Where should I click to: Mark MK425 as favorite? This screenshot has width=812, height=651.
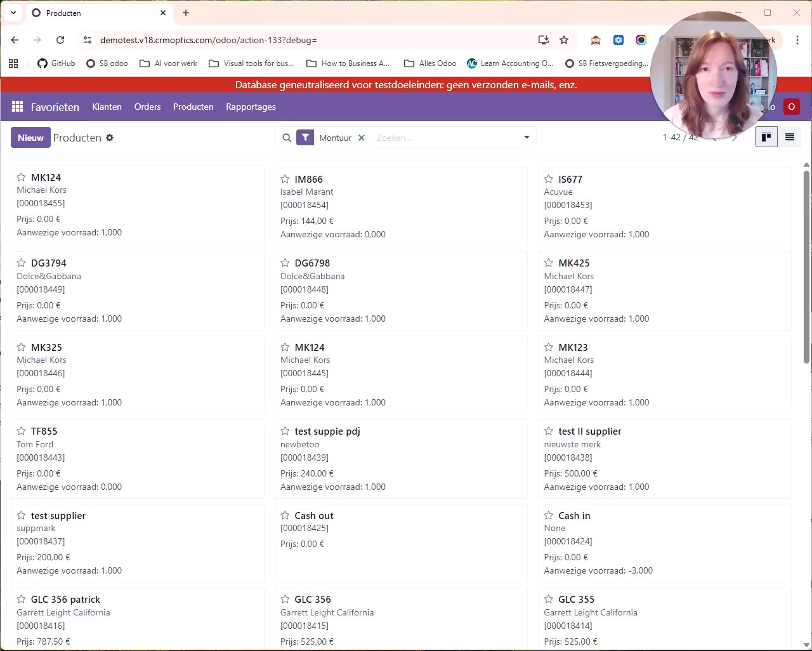tap(549, 263)
